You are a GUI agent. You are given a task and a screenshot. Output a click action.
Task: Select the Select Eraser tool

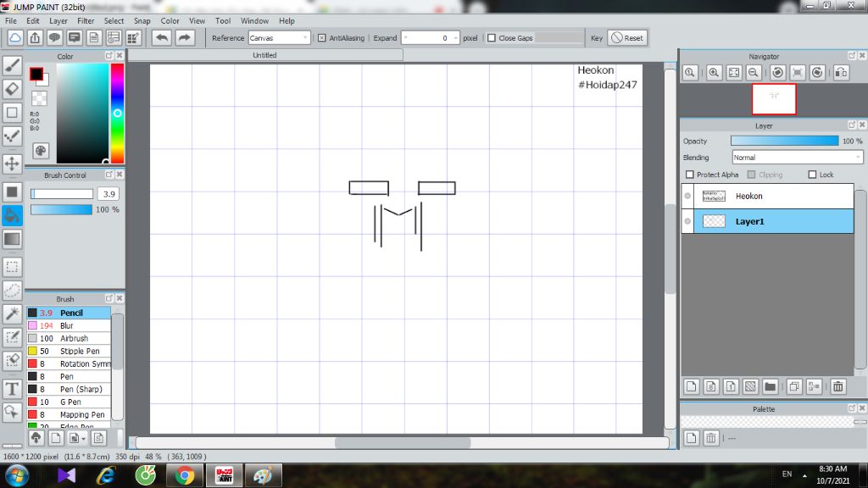click(12, 361)
